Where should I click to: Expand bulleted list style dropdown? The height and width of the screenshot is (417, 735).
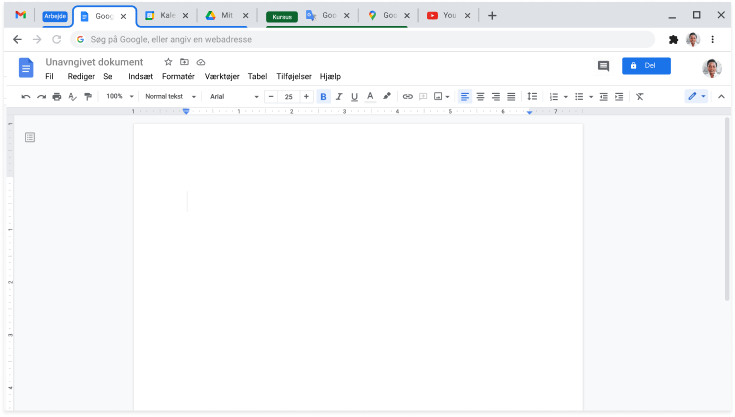point(591,97)
